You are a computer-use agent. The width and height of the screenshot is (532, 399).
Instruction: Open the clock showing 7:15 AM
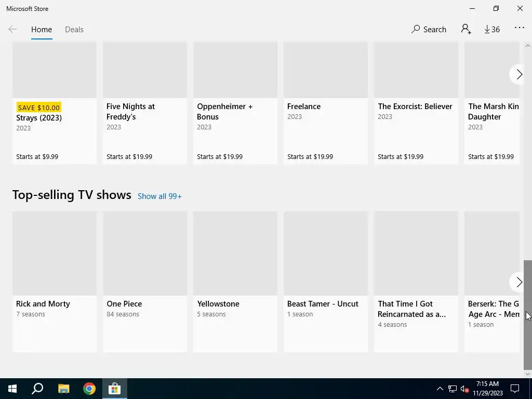click(x=487, y=389)
